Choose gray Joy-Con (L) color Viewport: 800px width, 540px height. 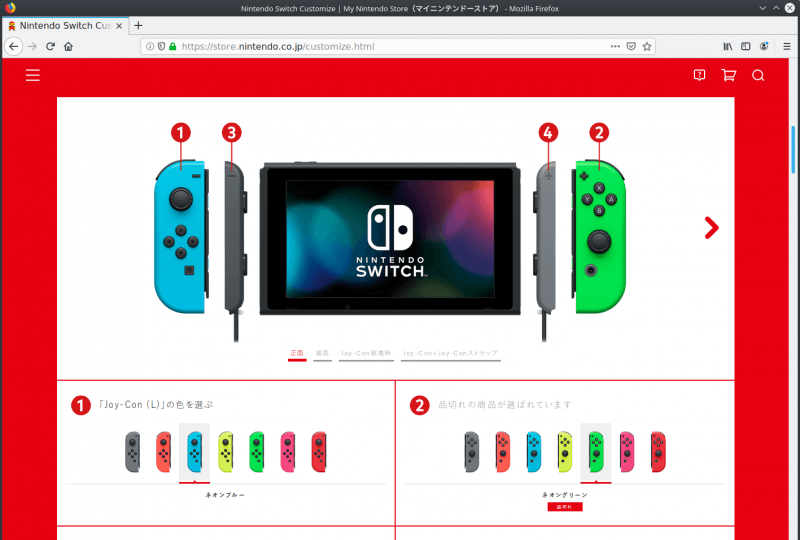point(133,452)
